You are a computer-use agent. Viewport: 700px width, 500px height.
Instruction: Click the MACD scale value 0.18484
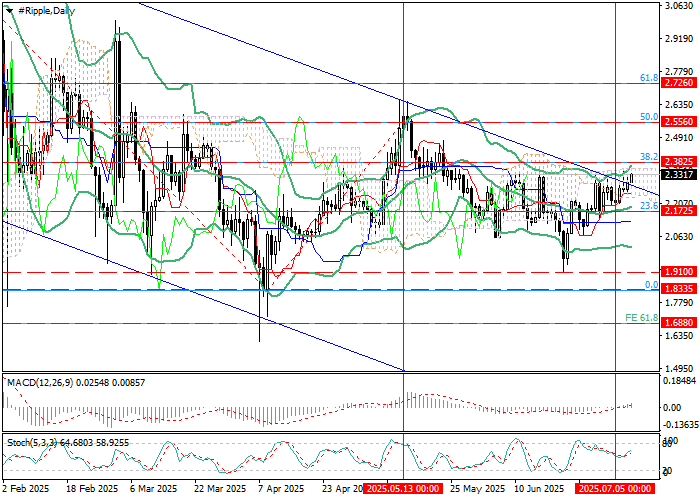680,380
